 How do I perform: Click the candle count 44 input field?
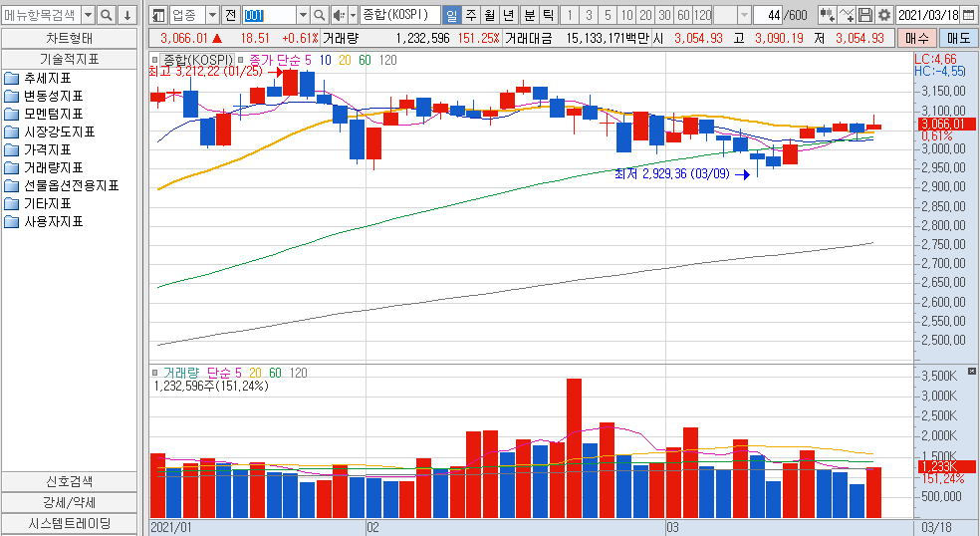(768, 15)
